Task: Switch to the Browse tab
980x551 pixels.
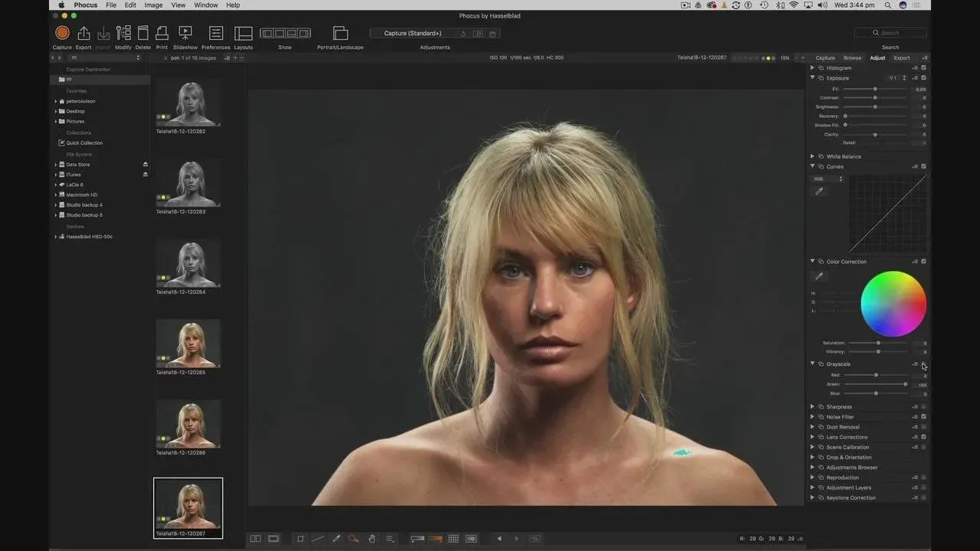Action: [852, 58]
